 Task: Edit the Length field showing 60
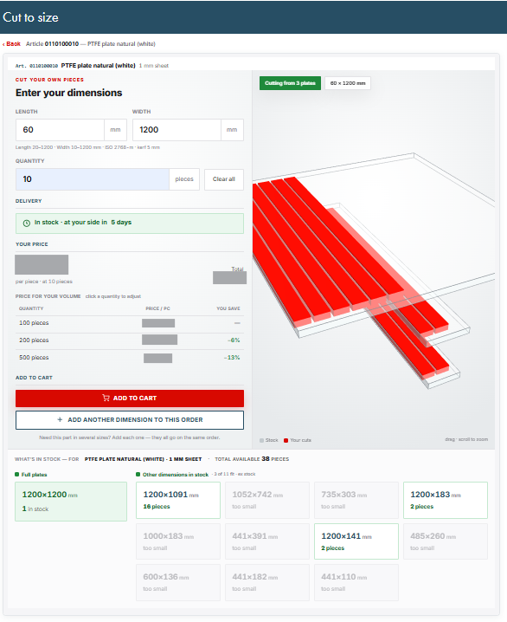pos(60,130)
